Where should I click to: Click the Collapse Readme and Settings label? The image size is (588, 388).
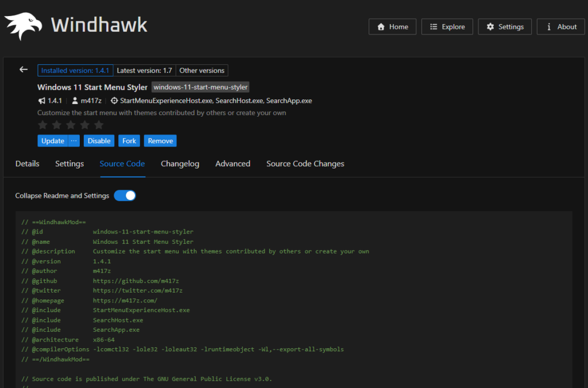62,195
